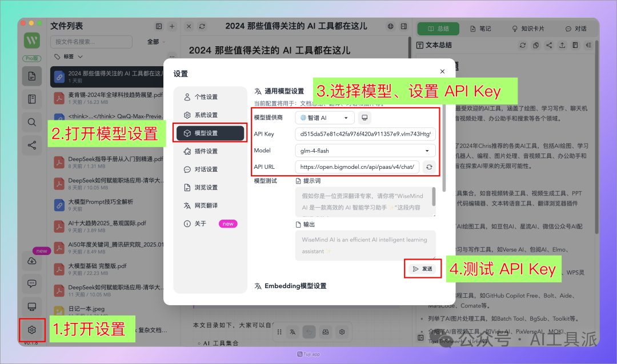617x364 pixels.
Task: Click the WiseMind W logo
Action: [32, 40]
